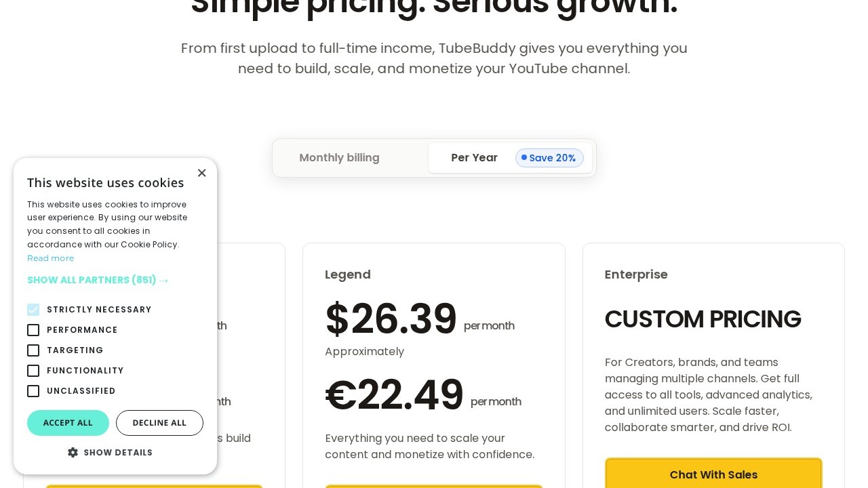Image resolution: width=868 pixels, height=488 pixels.
Task: Select the Unclassified cookies checkbox
Action: (x=33, y=391)
